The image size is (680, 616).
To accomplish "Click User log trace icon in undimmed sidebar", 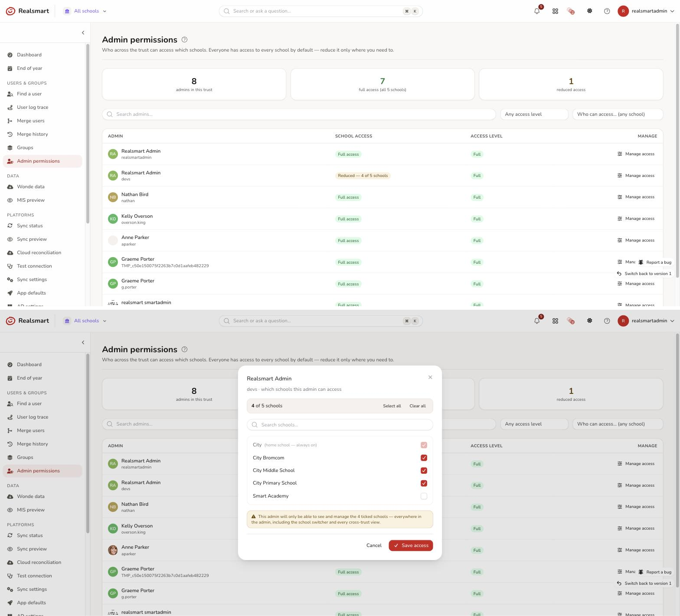I will 10,108.
